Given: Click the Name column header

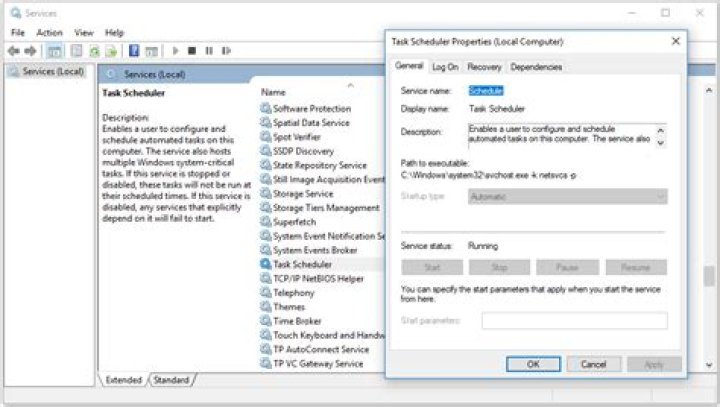Looking at the screenshot, I should click(x=273, y=92).
